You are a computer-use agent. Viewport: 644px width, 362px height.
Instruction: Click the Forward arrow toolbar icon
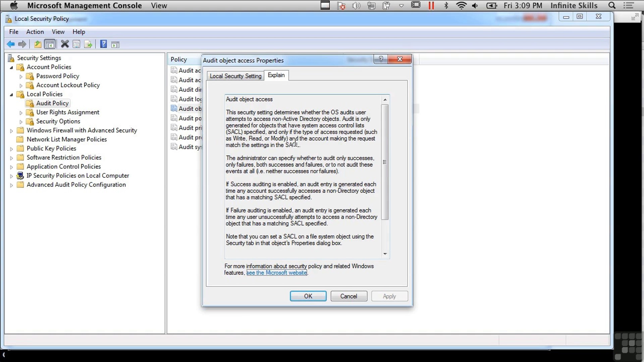pyautogui.click(x=22, y=44)
